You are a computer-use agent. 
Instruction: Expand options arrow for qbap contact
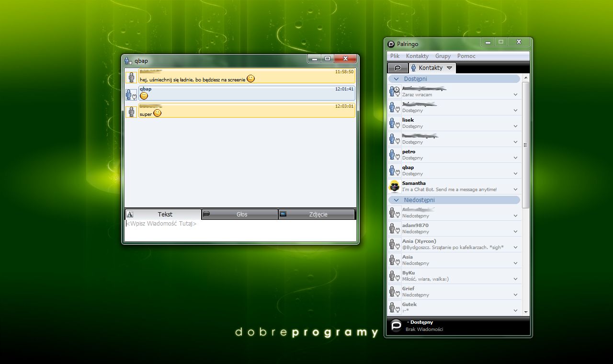[x=515, y=174]
